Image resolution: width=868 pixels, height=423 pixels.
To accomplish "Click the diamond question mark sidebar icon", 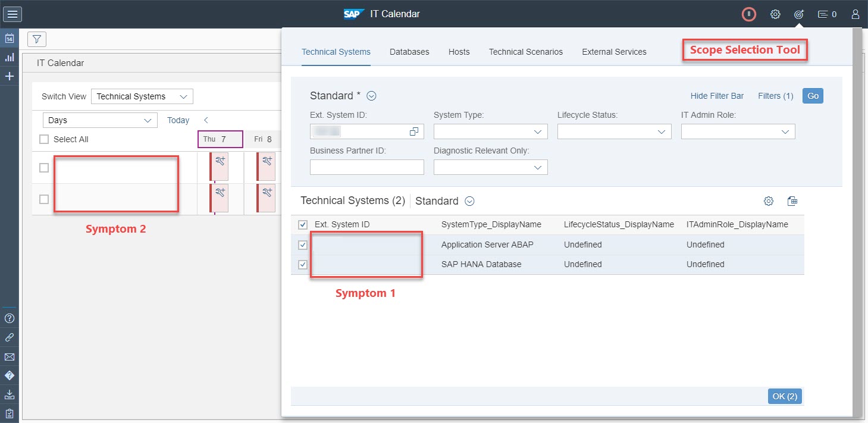I will 10,375.
